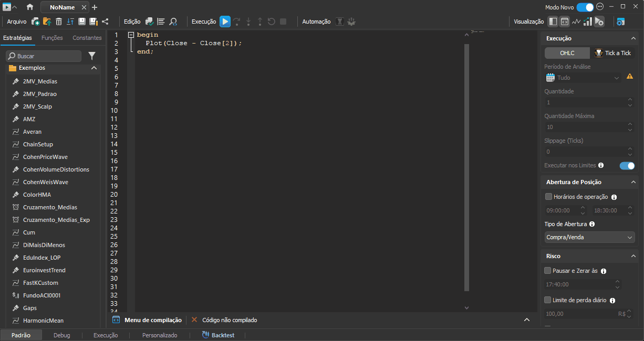Click the restart execution circular arrow icon
Viewport: 644px width, 341px height.
[x=271, y=22]
